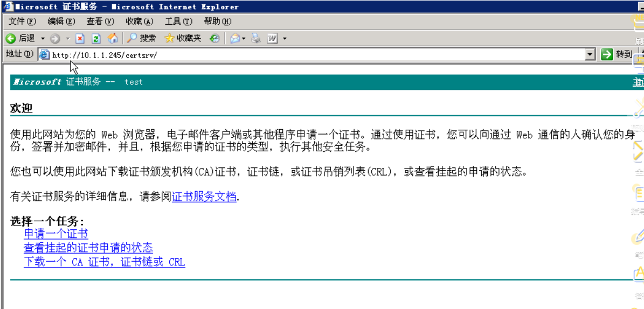Open the 收藏(A) menu
The image size is (644, 309).
(x=139, y=22)
